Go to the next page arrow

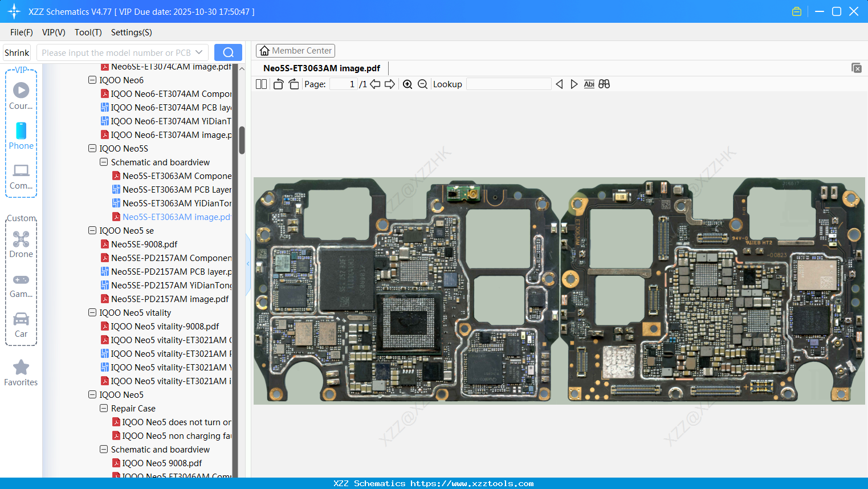click(390, 84)
